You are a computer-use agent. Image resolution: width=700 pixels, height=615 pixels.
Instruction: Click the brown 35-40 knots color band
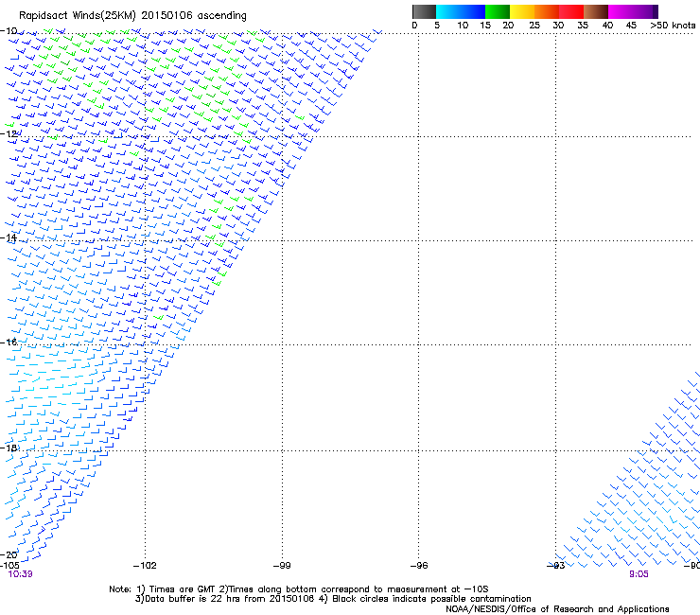coord(596,11)
